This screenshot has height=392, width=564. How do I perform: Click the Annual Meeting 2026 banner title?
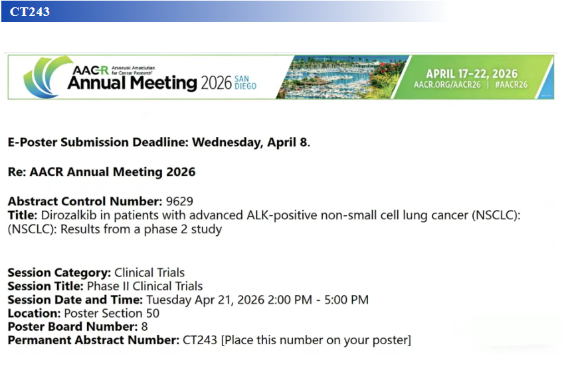tap(132, 84)
